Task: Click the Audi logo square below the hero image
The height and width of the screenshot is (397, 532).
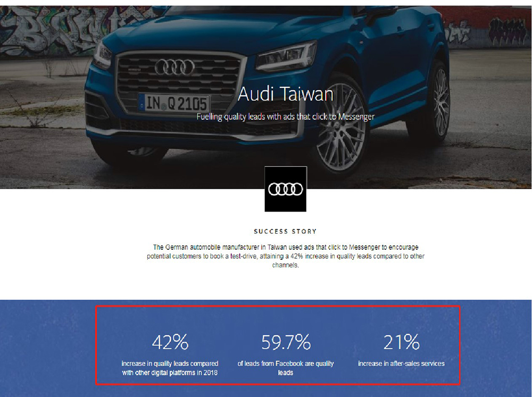Action: tap(285, 189)
